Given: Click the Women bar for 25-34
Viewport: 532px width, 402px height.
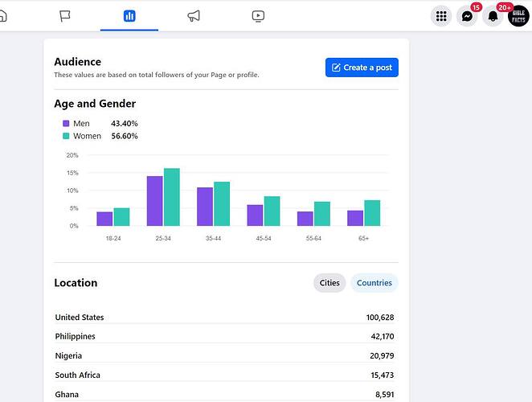Looking at the screenshot, I should pyautogui.click(x=172, y=197).
